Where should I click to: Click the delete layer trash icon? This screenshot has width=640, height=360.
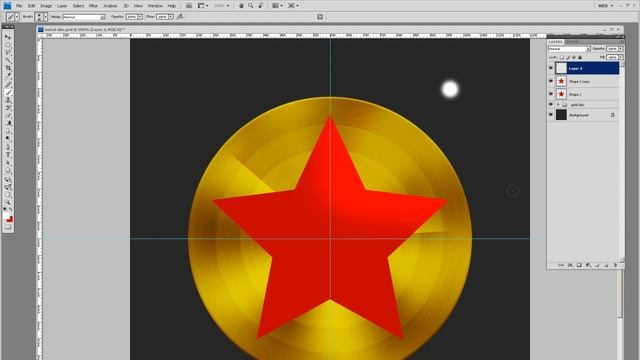point(616,265)
